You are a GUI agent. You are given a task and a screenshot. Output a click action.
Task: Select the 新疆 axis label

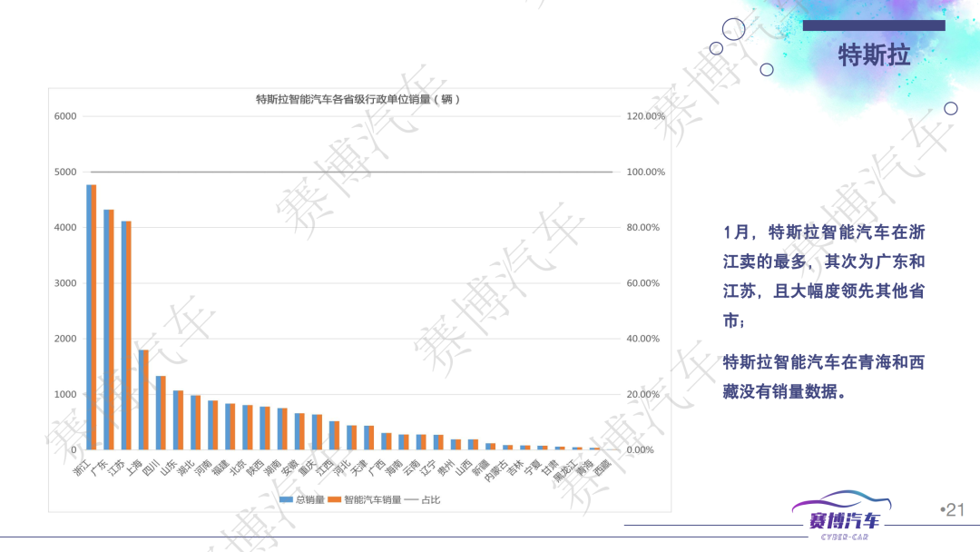tap(481, 468)
